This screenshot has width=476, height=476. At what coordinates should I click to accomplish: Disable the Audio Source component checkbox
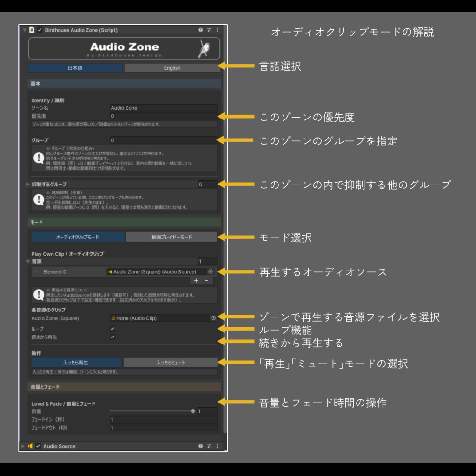[38, 446]
